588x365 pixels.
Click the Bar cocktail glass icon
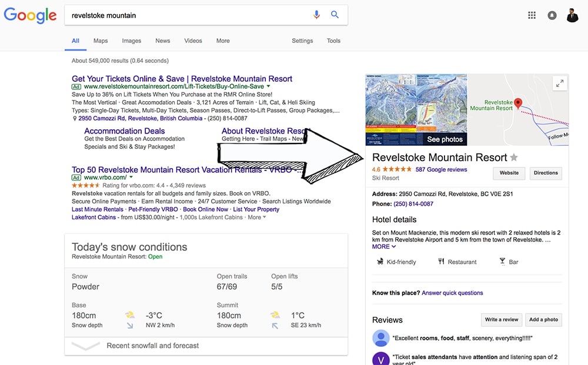[503, 262]
